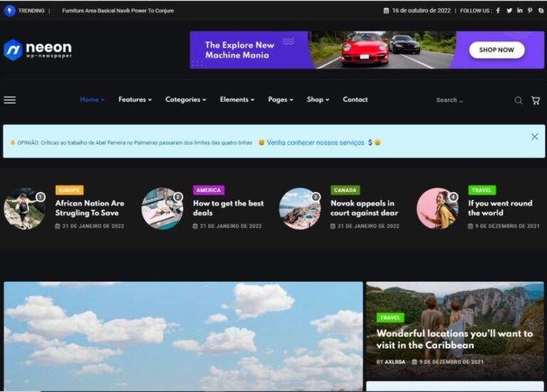Click the Twitter icon in top bar

point(509,11)
